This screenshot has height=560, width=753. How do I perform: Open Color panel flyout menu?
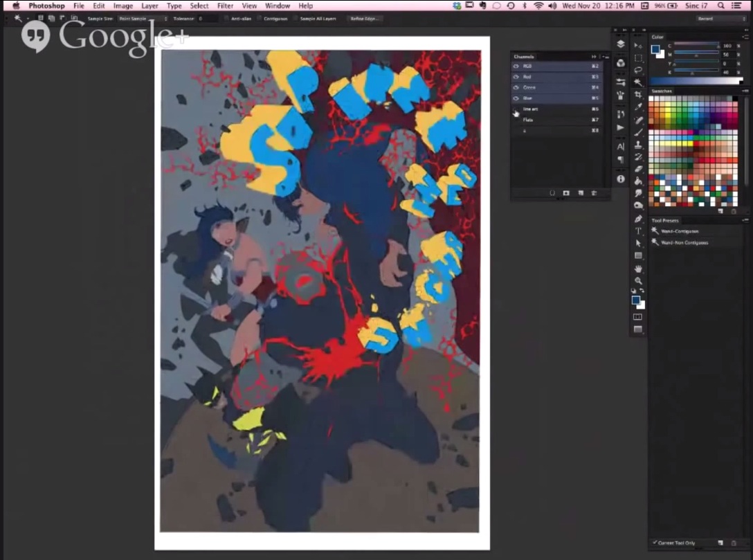pos(745,37)
